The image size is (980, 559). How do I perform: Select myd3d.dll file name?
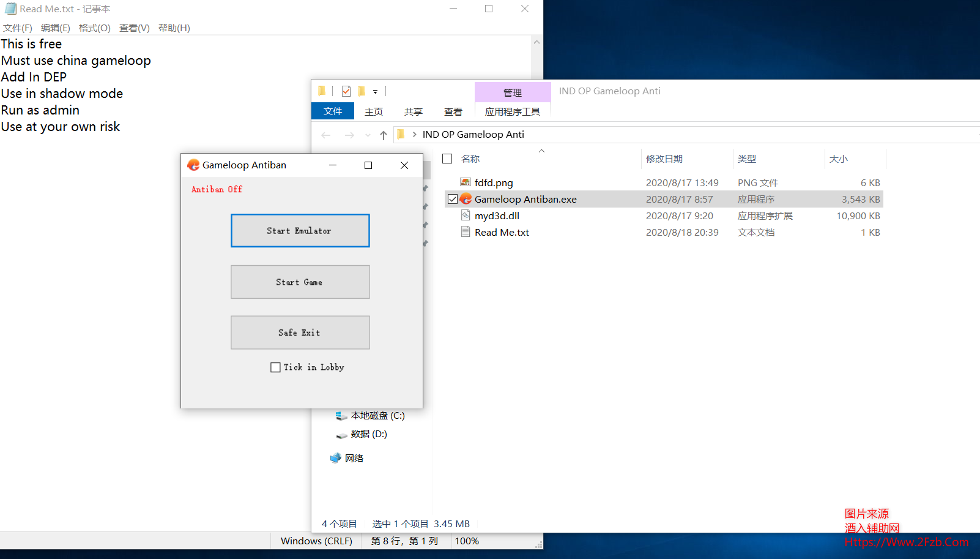(497, 216)
